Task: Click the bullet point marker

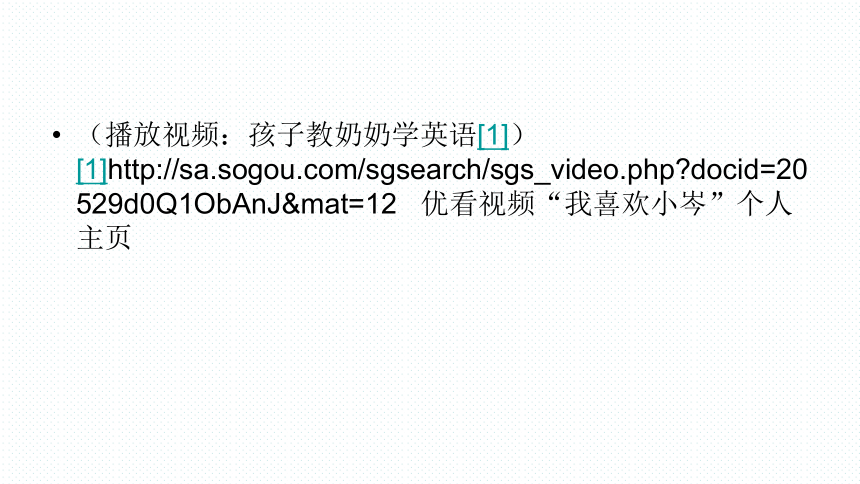Action: tap(56, 135)
